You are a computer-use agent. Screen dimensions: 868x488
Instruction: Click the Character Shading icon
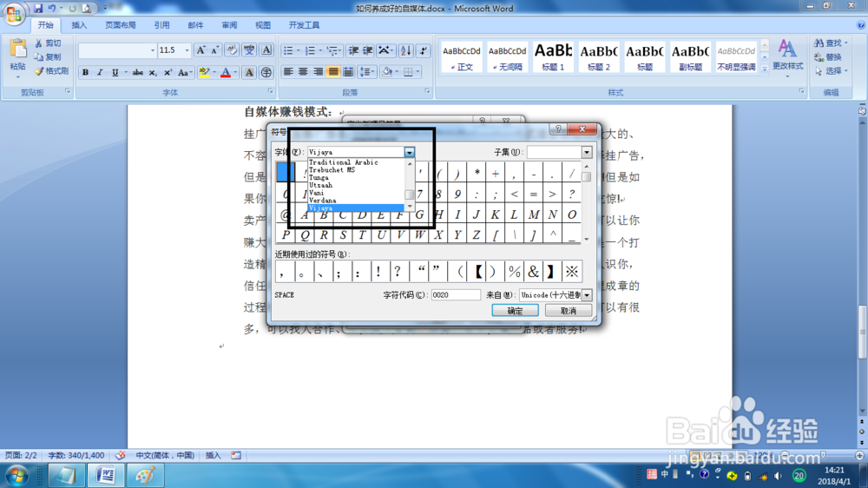[x=249, y=73]
